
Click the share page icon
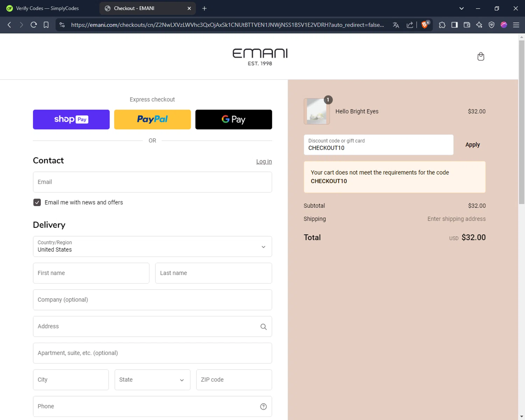point(409,25)
